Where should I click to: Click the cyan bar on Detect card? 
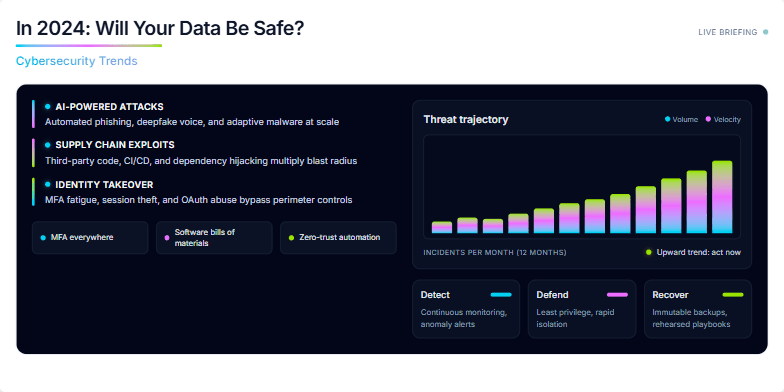[501, 295]
